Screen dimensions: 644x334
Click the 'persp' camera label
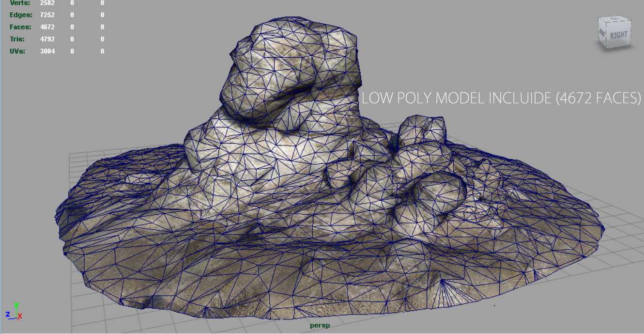point(320,326)
